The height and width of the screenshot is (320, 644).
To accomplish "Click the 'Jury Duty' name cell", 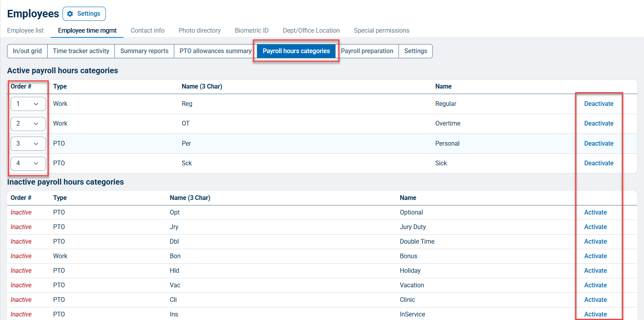I will [413, 227].
